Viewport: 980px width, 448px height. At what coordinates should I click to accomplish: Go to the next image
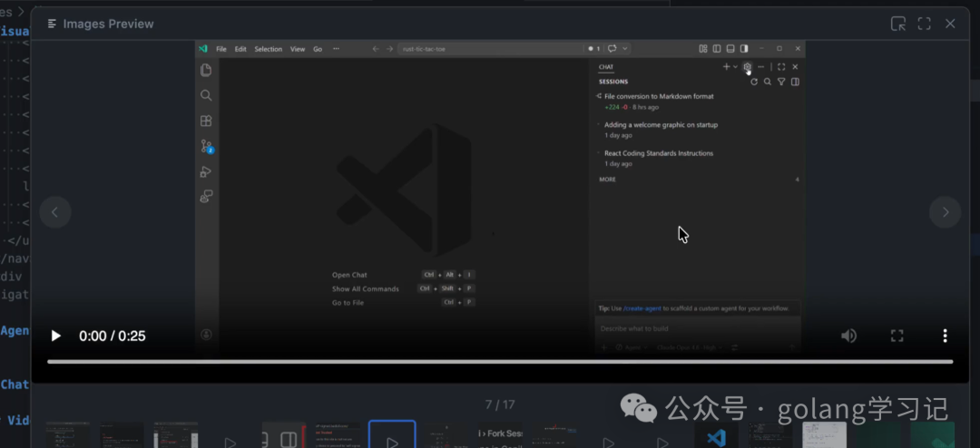pyautogui.click(x=945, y=212)
